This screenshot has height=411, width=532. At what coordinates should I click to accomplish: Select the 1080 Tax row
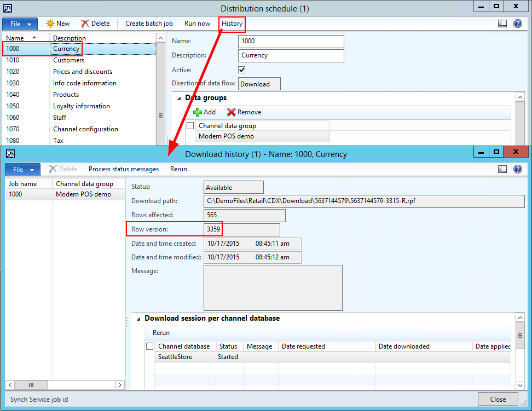point(79,141)
